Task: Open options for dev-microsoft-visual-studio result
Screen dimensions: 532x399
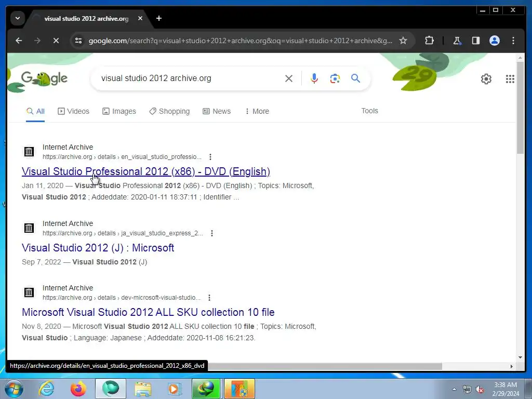Action: click(209, 298)
